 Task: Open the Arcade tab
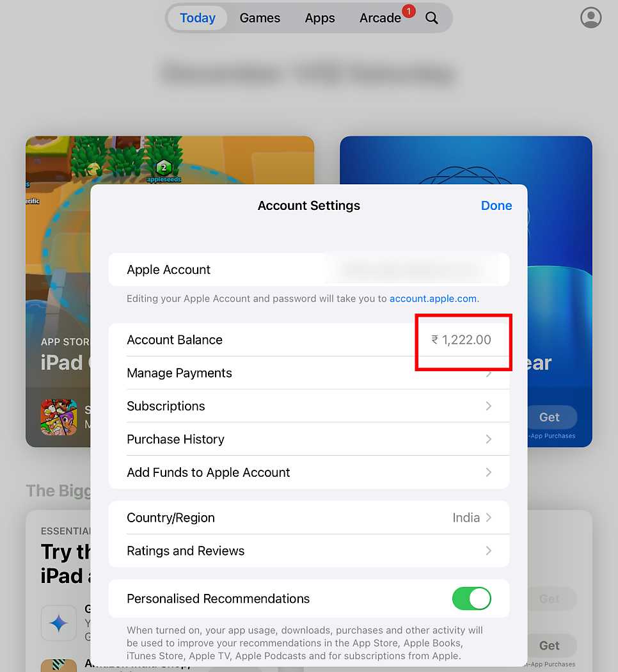coord(380,18)
